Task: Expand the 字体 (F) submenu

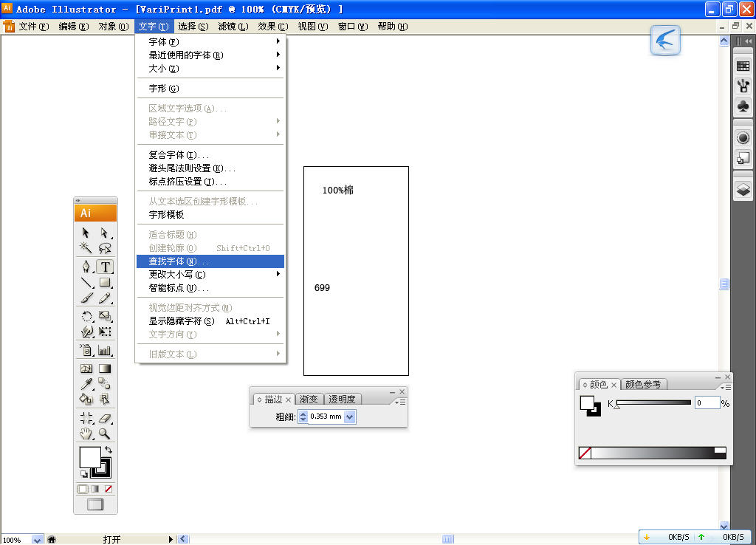Action: pyautogui.click(x=210, y=41)
